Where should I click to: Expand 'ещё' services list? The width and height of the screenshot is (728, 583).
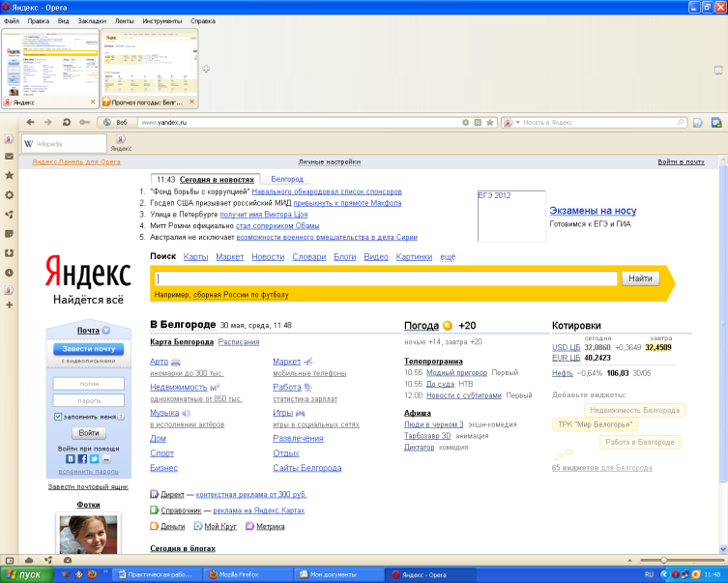click(448, 256)
